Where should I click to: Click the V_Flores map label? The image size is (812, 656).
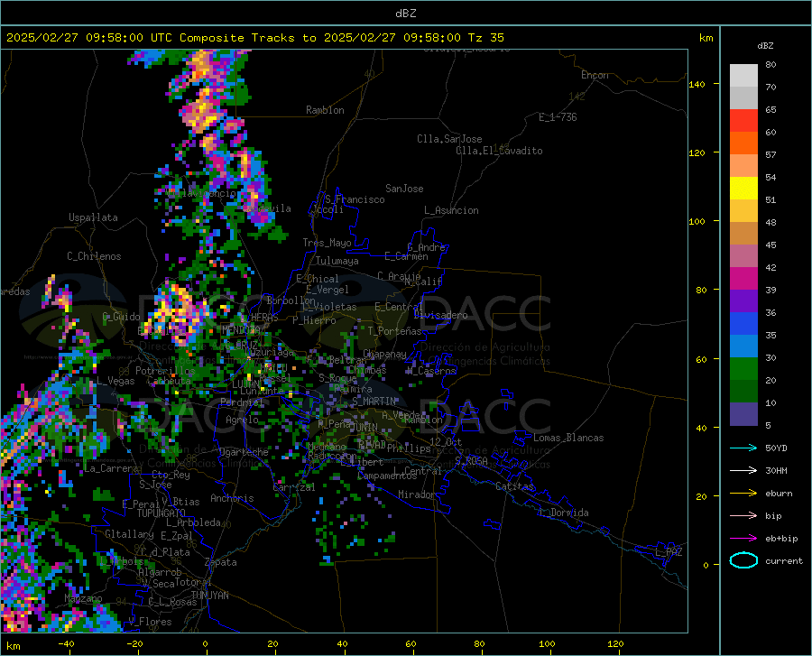(x=150, y=622)
